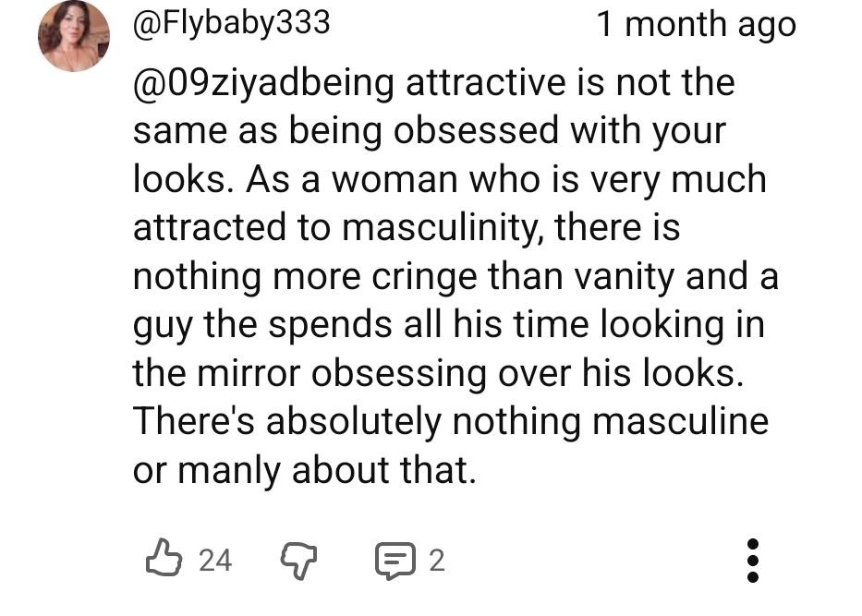Screen dimensions: 862x616
Task: Open the three-dot more options menu
Action: coord(752,560)
